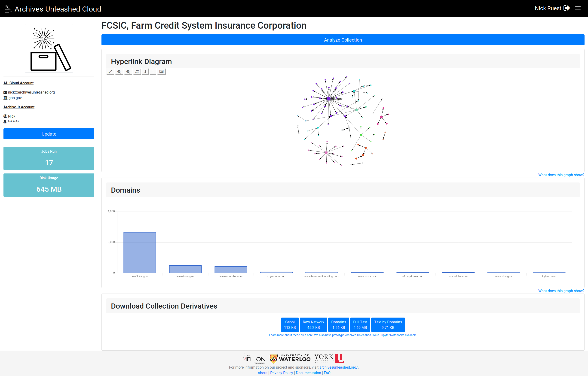Download the Full Text 4.69 MB file
This screenshot has height=376, width=588.
click(x=360, y=325)
